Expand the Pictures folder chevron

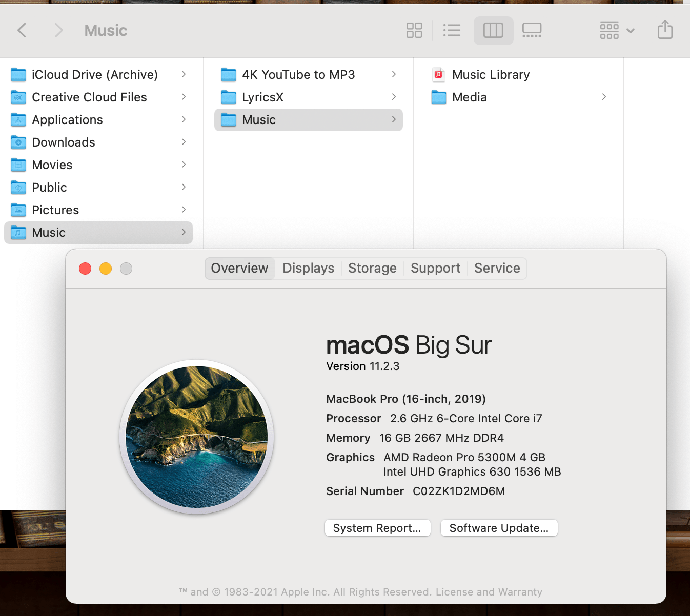184,210
